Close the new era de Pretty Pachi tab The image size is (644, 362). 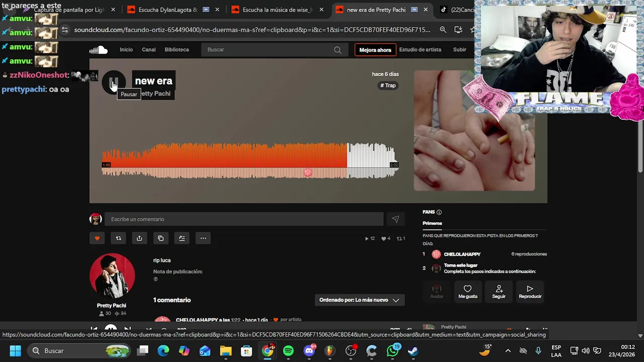point(426,10)
